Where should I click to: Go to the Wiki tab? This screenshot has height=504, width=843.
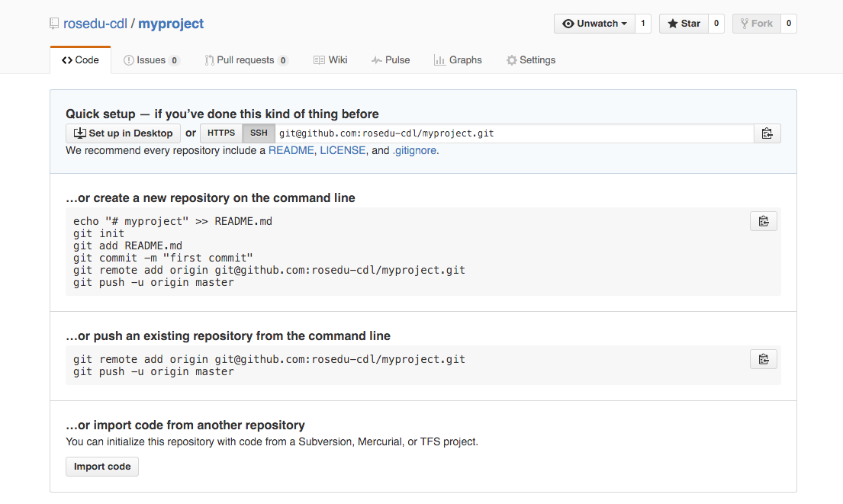(x=330, y=60)
